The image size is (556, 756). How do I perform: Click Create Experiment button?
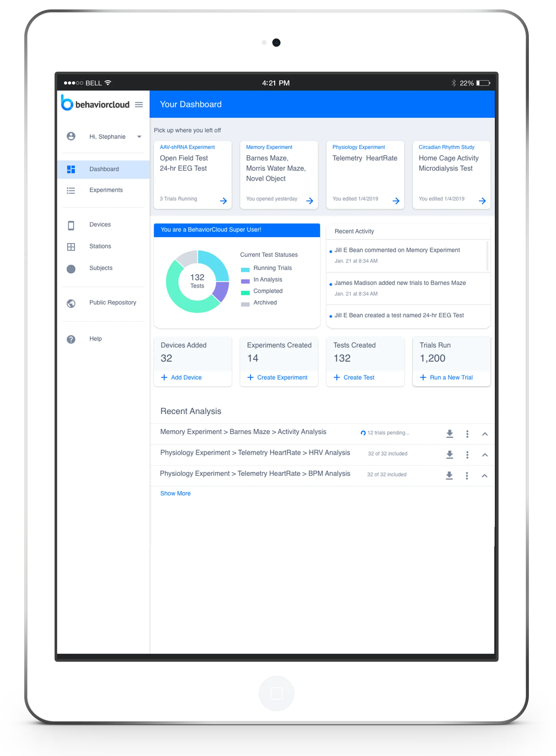pyautogui.click(x=279, y=376)
